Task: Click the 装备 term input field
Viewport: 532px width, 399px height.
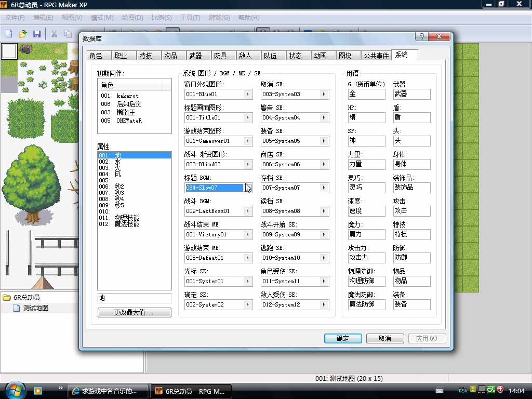Action: tap(411, 304)
